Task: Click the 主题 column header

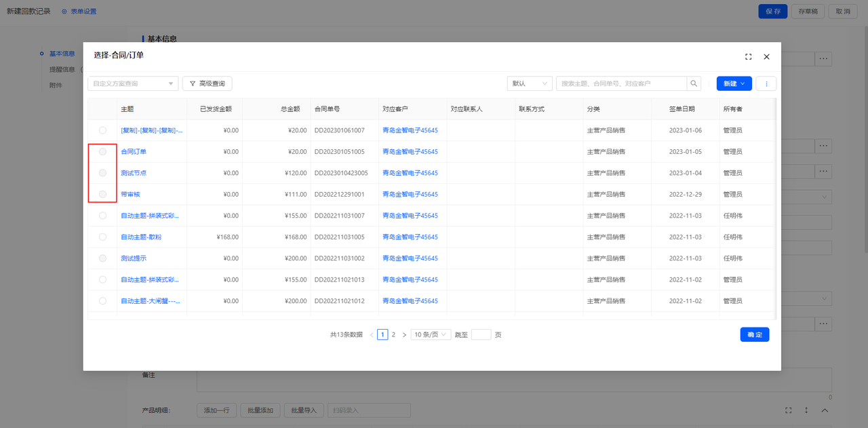Action: point(127,109)
